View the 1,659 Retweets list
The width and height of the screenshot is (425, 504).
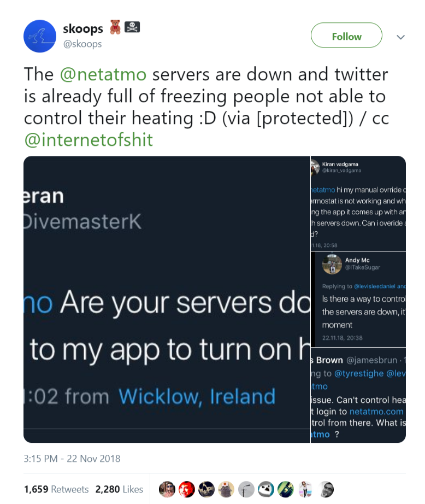tap(56, 489)
